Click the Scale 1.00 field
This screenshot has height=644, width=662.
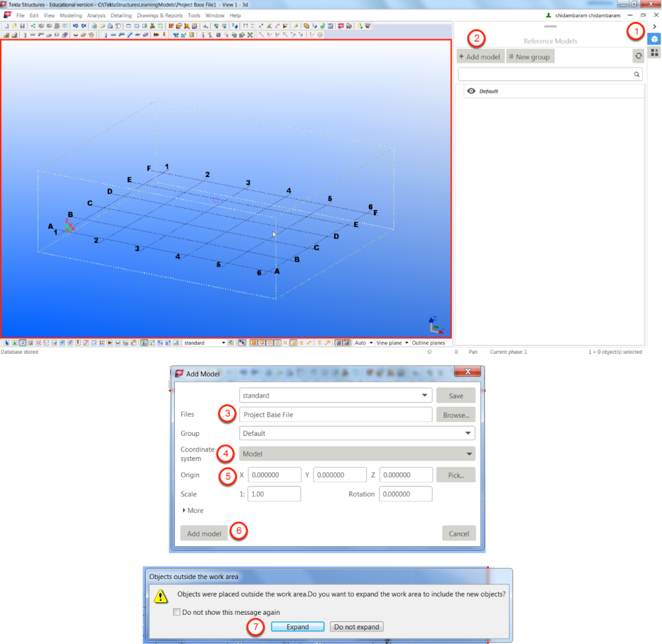point(274,494)
